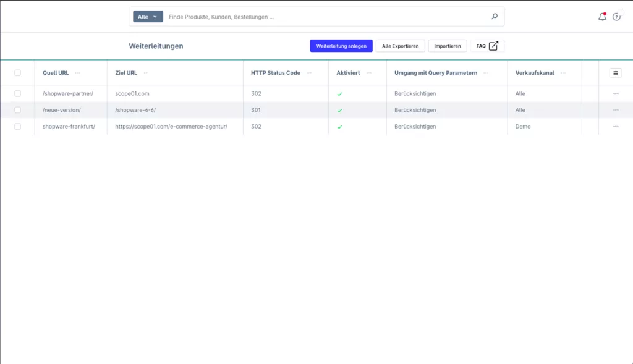
Task: Click the /neue-version/ source URL
Action: pyautogui.click(x=61, y=110)
